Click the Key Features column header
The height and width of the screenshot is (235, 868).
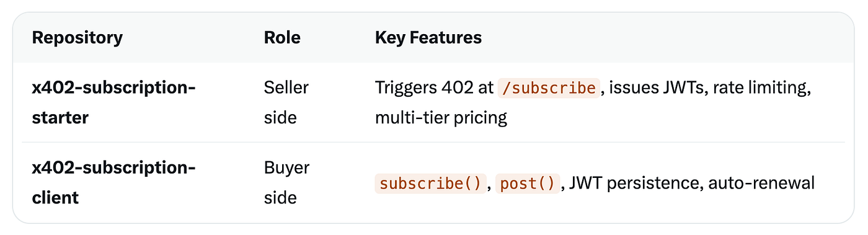pyautogui.click(x=428, y=38)
